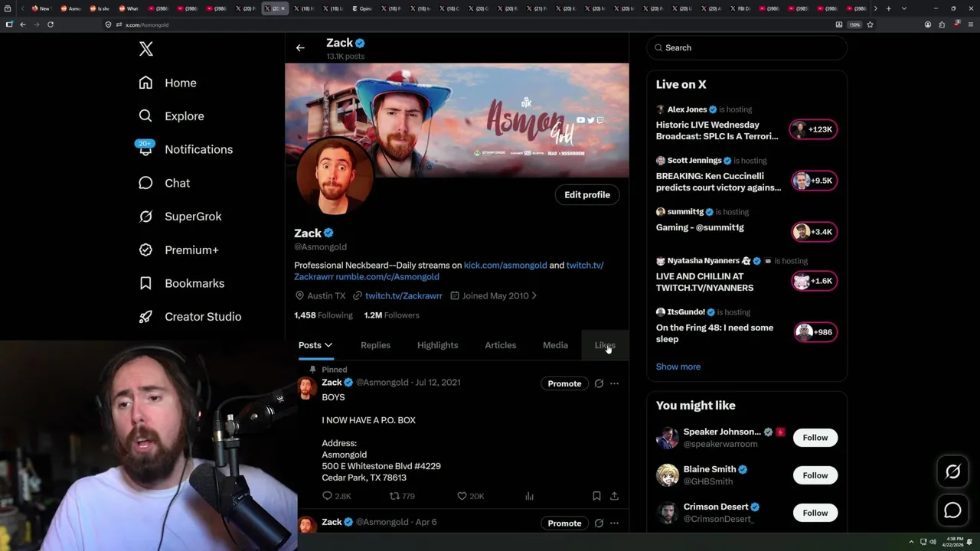
Task: Follow Blaine Smith
Action: pos(815,475)
